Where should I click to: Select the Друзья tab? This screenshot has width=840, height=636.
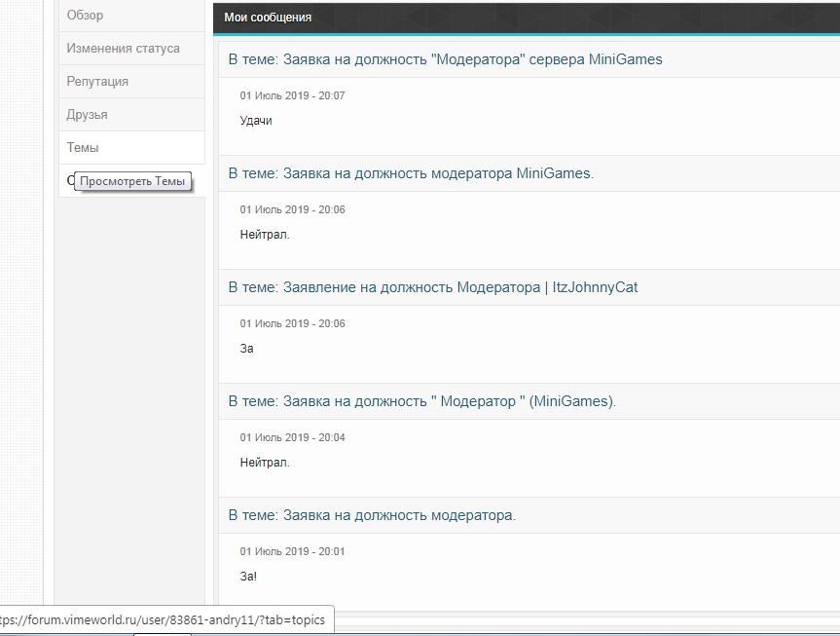(x=131, y=115)
